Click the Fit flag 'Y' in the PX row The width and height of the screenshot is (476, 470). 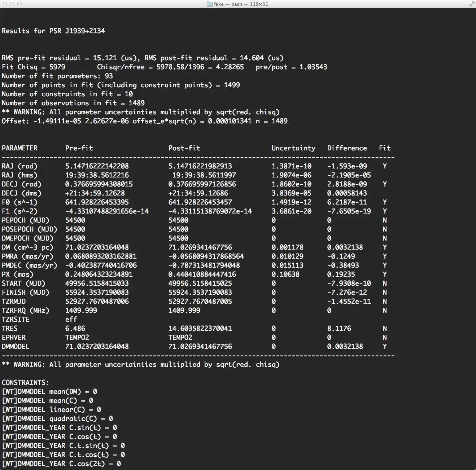385,274
